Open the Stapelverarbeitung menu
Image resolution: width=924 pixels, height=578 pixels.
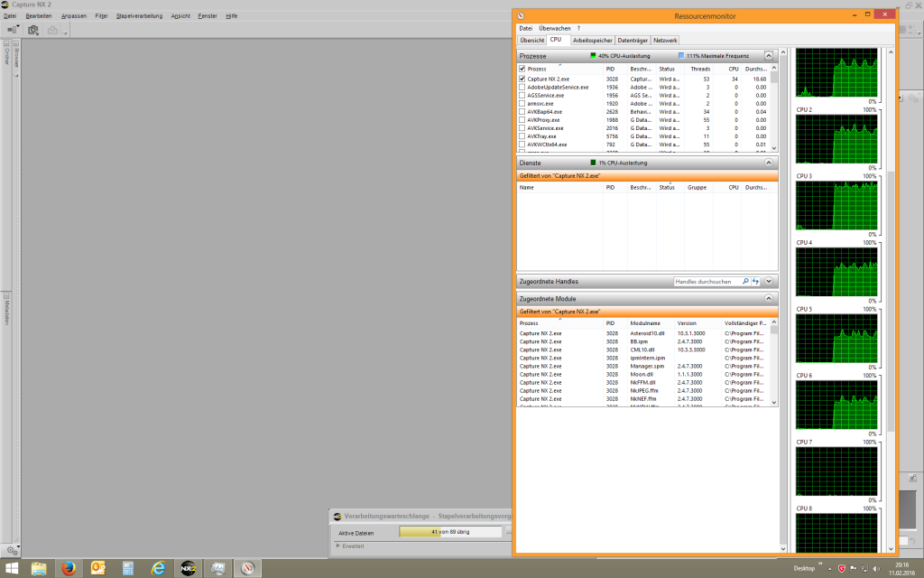(139, 16)
